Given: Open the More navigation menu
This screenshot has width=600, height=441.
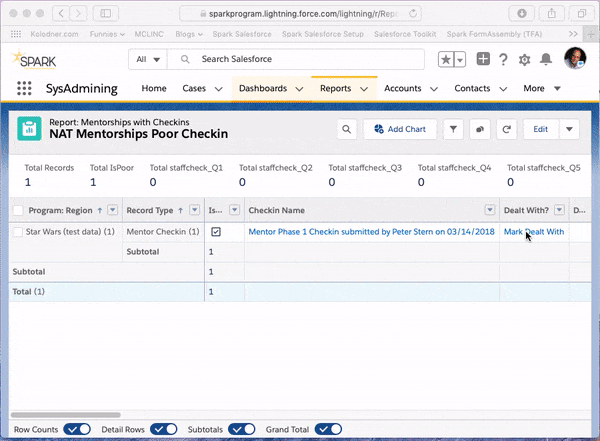Looking at the screenshot, I should click(x=542, y=88).
